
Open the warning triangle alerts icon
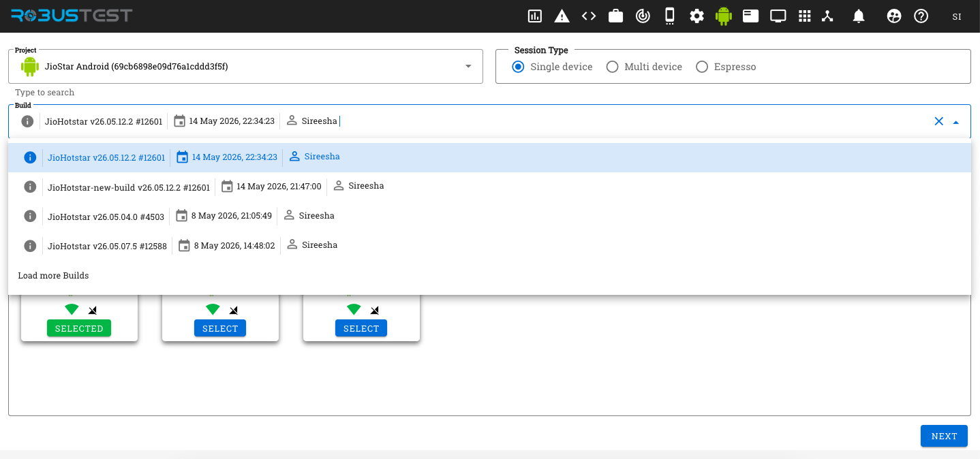click(x=562, y=16)
